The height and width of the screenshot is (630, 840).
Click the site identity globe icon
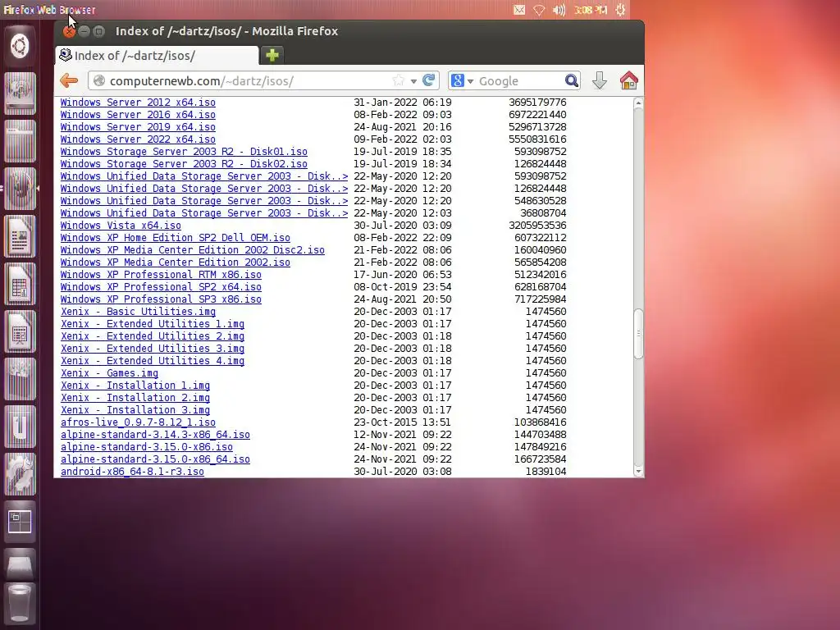(x=99, y=81)
